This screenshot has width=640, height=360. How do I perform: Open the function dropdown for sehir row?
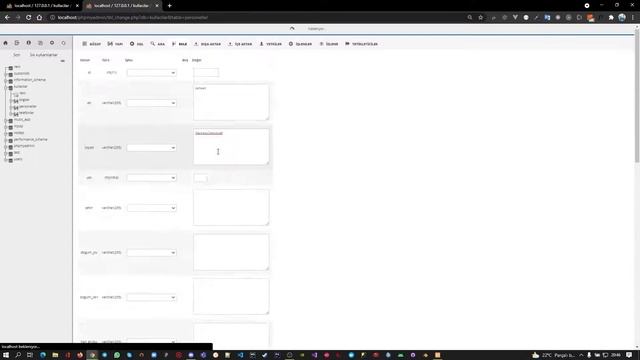151,208
